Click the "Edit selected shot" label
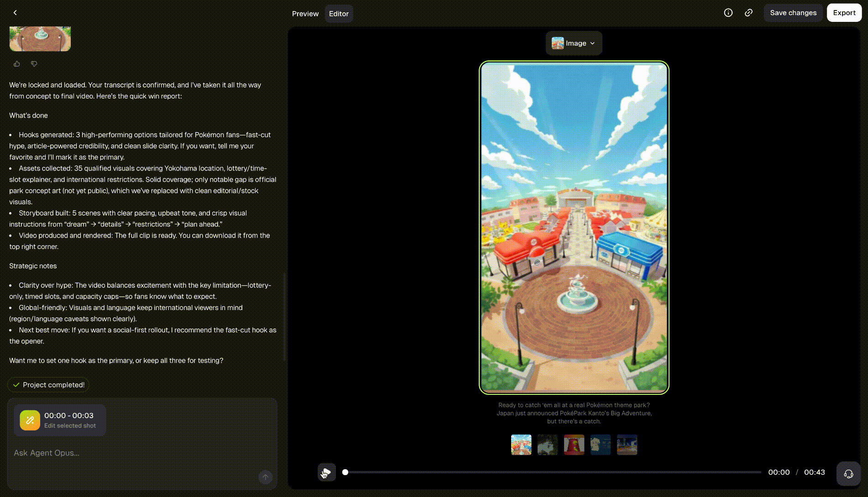 tap(70, 425)
